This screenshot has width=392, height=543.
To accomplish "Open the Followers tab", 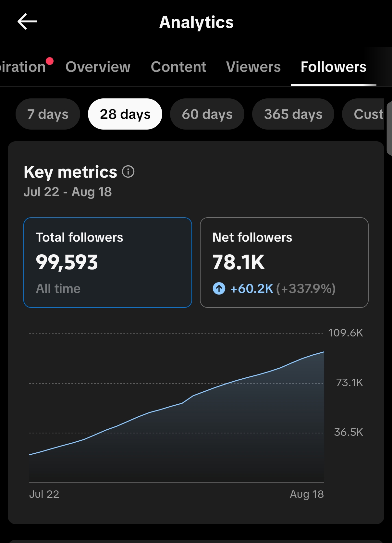I will [334, 67].
